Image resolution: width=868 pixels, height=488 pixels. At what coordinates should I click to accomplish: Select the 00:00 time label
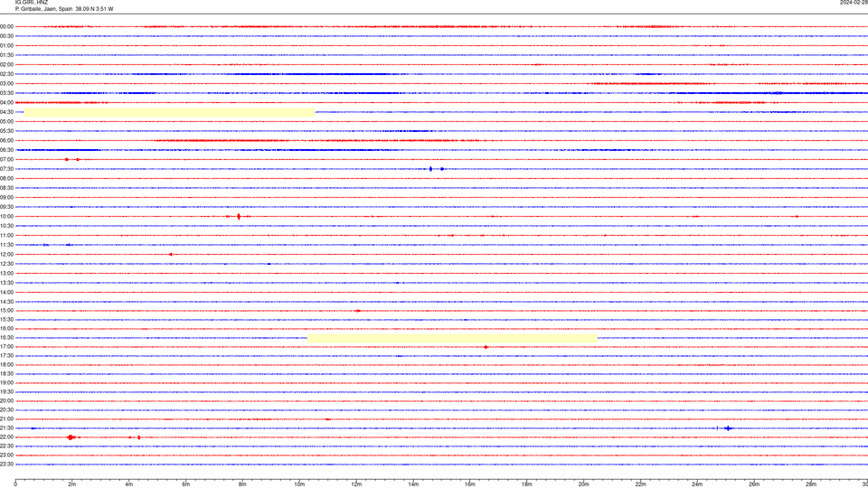(x=6, y=26)
